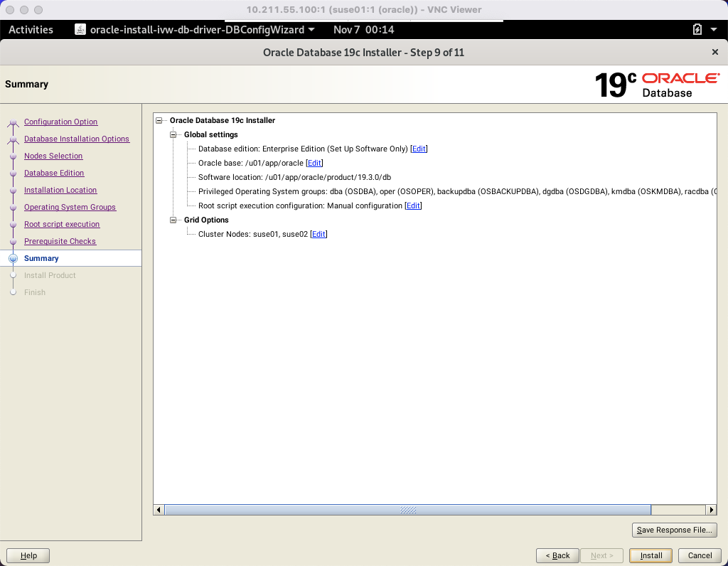Collapse the Oracle Database 19c Installer tree node
The image size is (728, 566).
159,120
